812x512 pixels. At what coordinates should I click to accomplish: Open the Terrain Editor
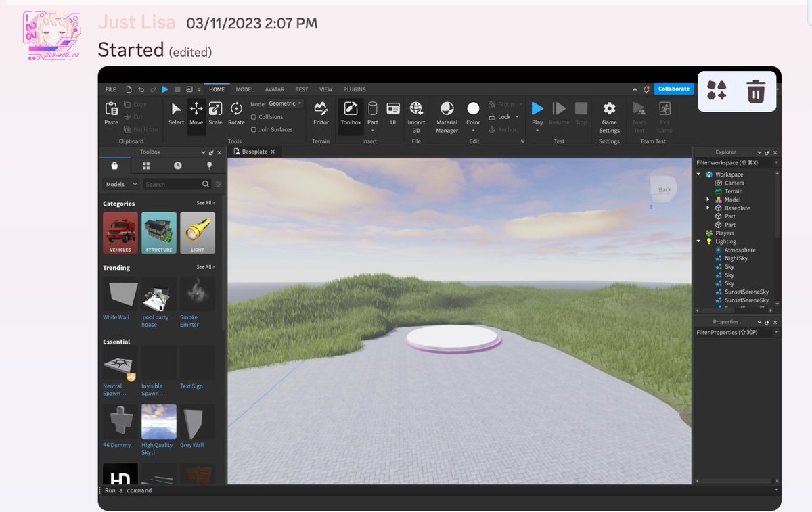(x=321, y=108)
